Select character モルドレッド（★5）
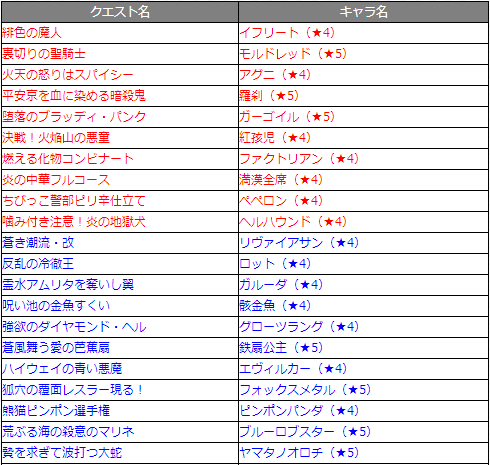Screen dimensions: 490x465 (x=293, y=54)
